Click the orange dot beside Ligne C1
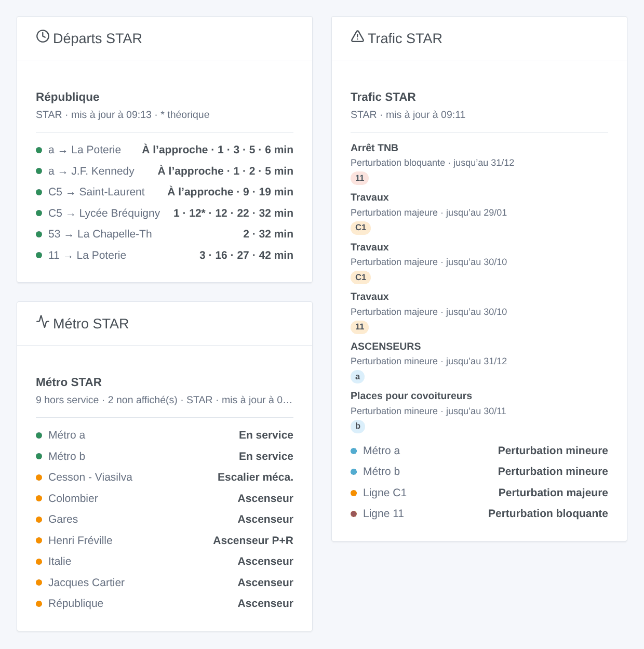 tap(354, 493)
